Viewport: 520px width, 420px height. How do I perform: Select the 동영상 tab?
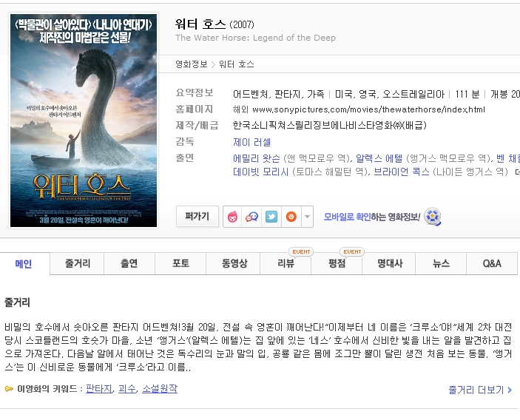(x=234, y=263)
